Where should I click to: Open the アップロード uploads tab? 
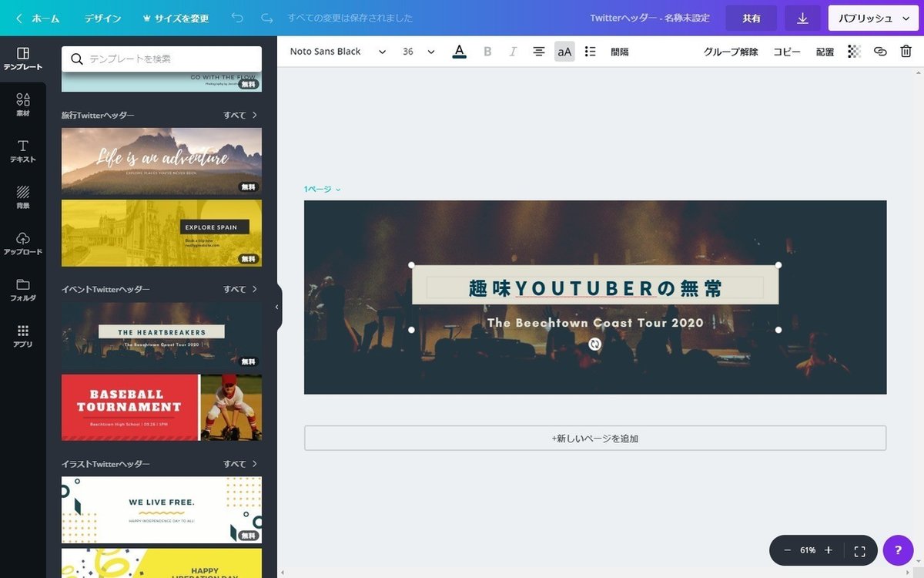(x=23, y=244)
